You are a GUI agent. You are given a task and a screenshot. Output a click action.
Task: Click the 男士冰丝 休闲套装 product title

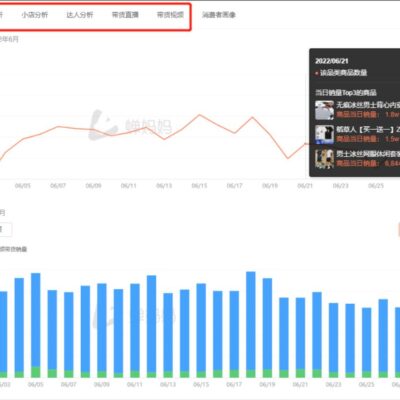click(x=368, y=154)
